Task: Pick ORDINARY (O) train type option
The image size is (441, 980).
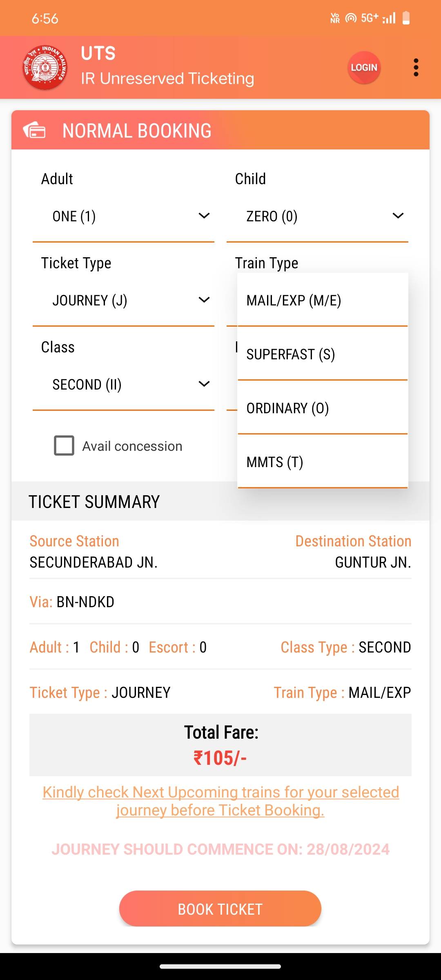Action: [323, 408]
